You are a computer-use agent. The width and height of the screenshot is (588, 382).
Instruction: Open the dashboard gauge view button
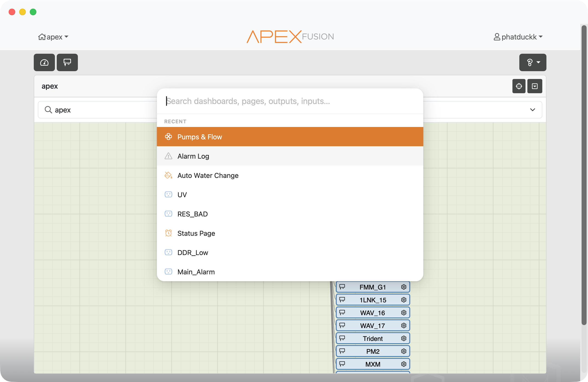pyautogui.click(x=44, y=62)
